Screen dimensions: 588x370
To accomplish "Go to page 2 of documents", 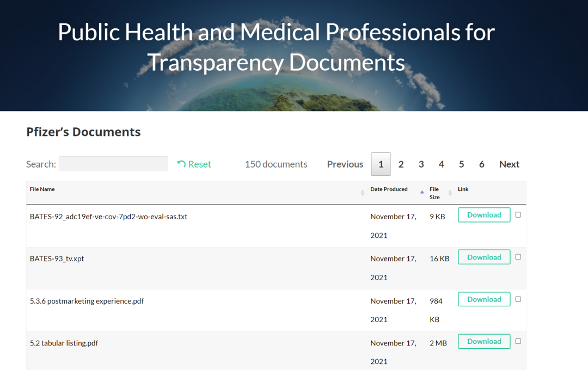I will point(401,164).
